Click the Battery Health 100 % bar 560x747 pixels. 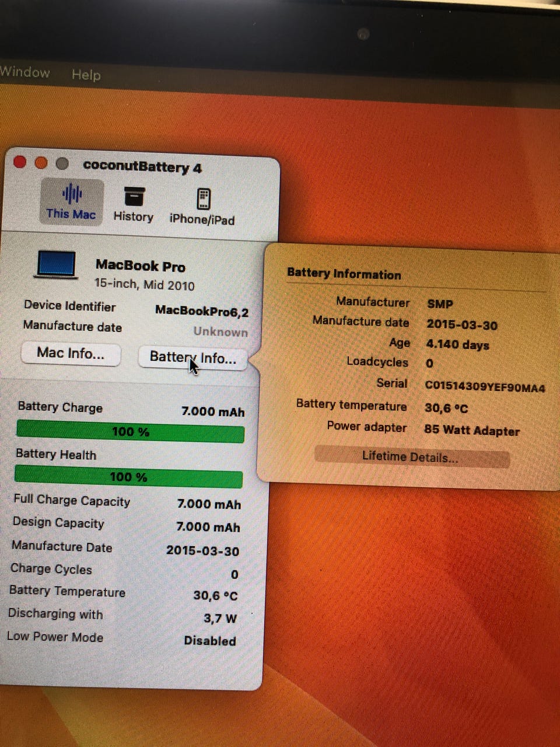[128, 477]
